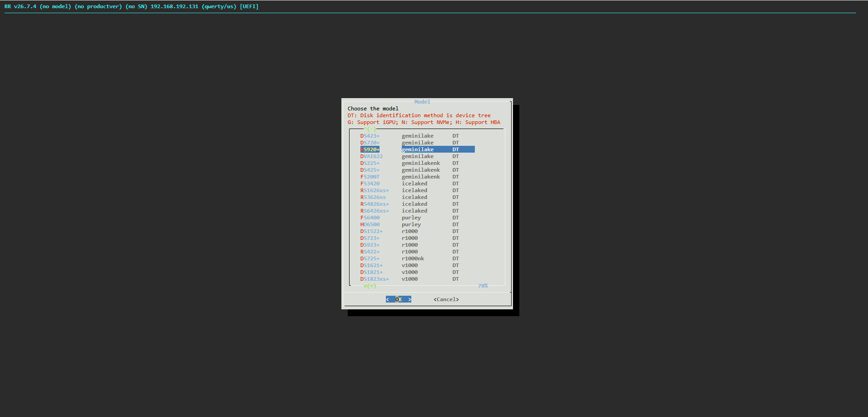The width and height of the screenshot is (868, 417).
Task: Select the FS3420 icelaked model
Action: [x=418, y=184]
